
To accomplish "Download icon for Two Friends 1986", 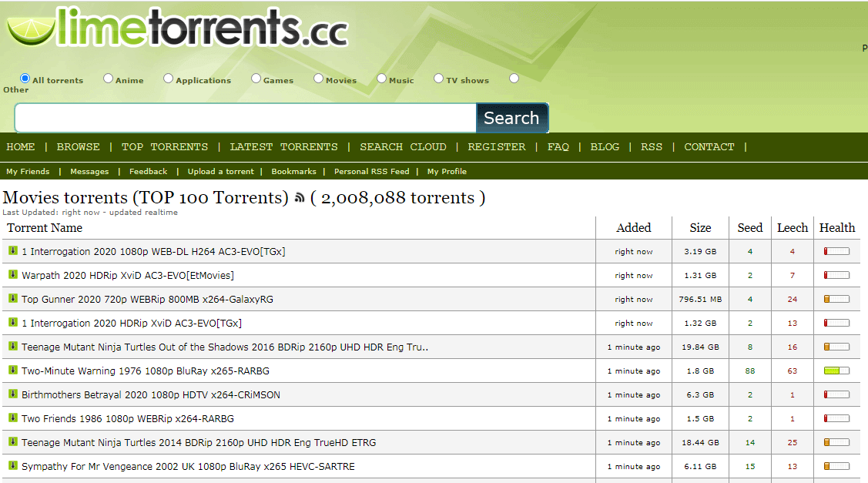I will tap(13, 418).
